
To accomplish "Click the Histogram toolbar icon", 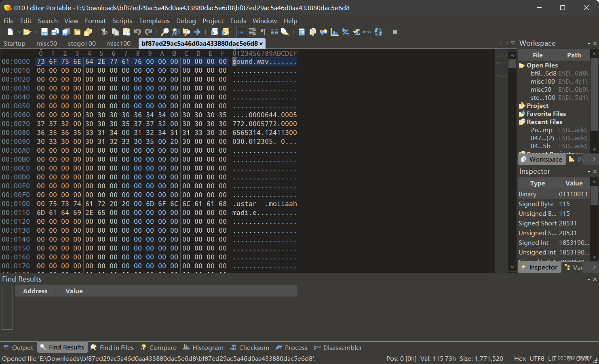I will 335,32.
